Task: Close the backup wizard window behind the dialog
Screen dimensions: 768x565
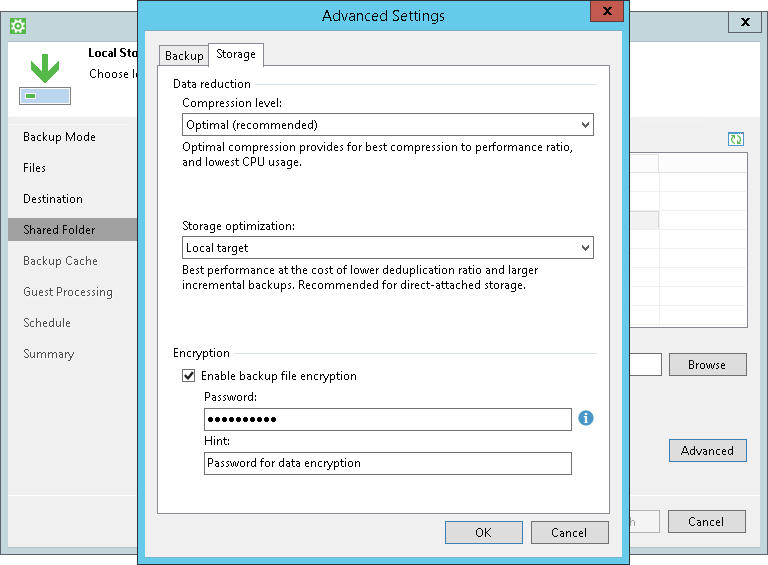Action: [x=744, y=22]
